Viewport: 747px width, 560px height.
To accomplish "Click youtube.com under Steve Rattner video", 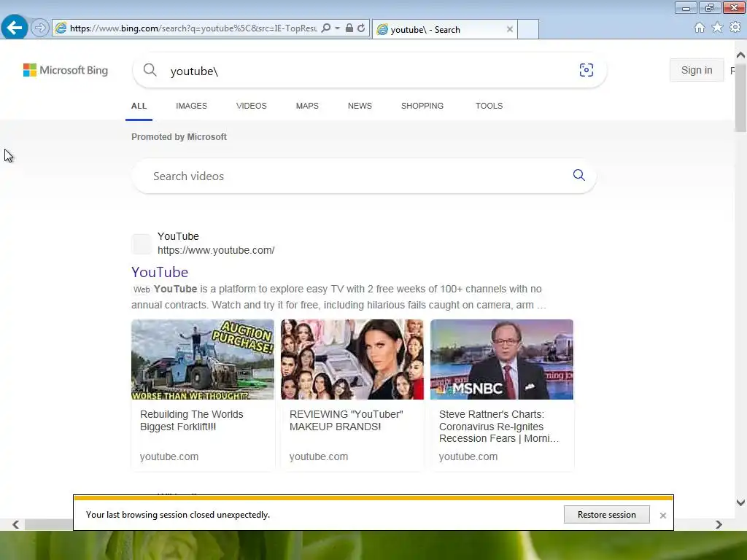I will [468, 456].
